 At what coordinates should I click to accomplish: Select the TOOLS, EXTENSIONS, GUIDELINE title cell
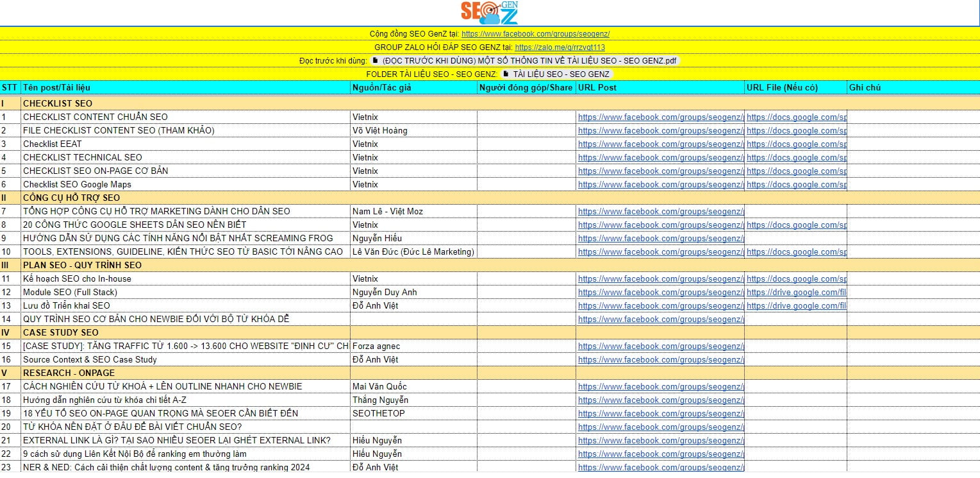(x=186, y=252)
